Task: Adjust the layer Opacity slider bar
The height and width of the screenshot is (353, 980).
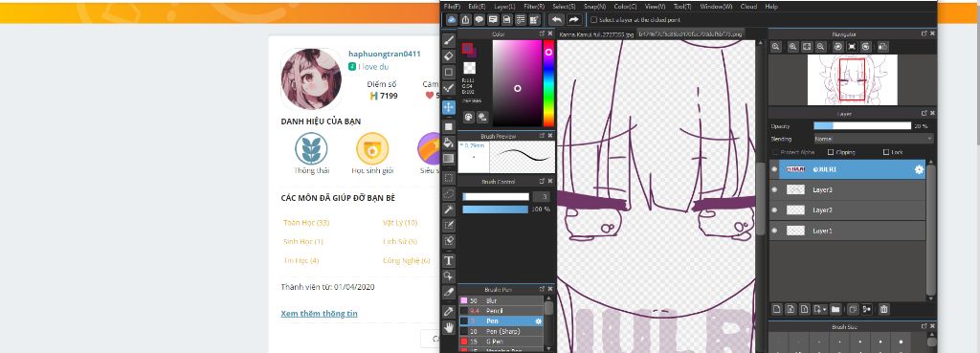Action: pyautogui.click(x=862, y=125)
